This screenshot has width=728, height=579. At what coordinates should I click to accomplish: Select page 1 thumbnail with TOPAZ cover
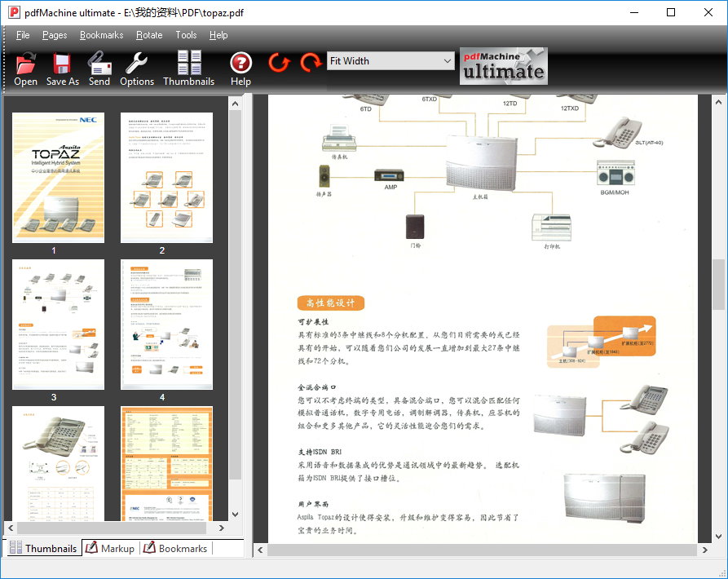click(x=58, y=177)
